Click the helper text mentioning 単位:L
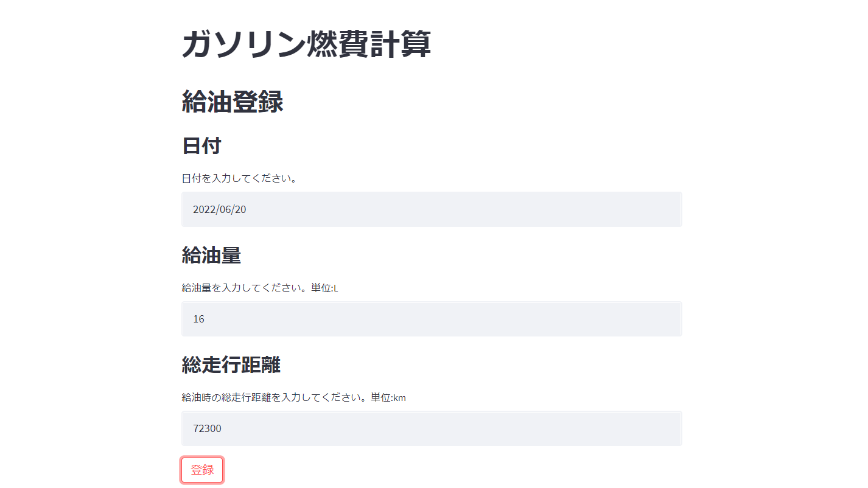This screenshot has height=488, width=868. click(x=260, y=288)
